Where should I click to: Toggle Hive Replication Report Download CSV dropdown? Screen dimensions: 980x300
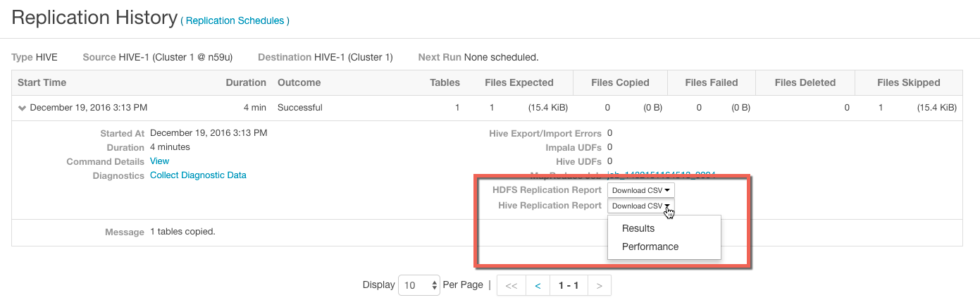click(x=640, y=206)
